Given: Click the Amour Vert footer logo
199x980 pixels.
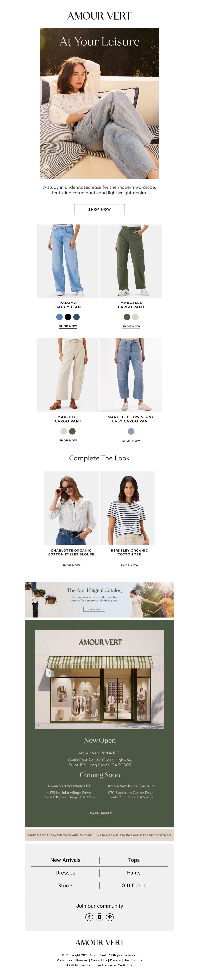Looking at the screenshot, I should pyautogui.click(x=99, y=942).
